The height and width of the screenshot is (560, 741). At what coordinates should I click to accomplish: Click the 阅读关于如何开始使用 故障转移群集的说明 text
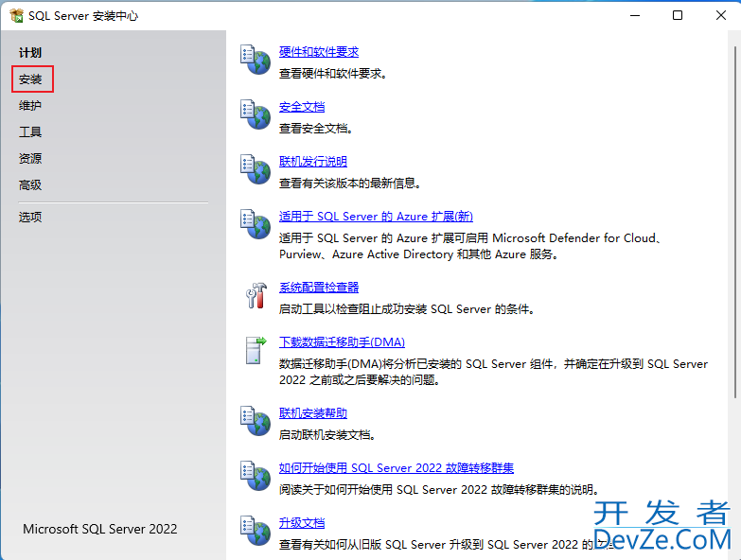tap(439, 490)
